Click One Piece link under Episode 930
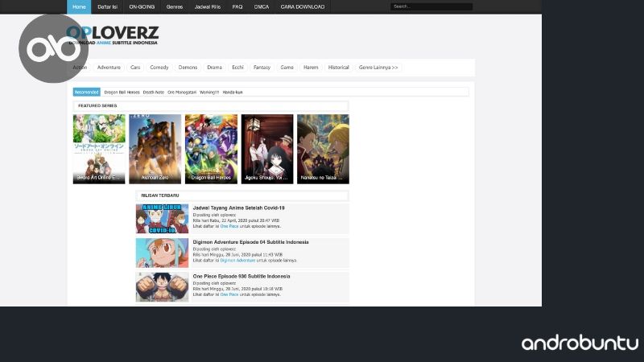Viewport: 644px width, 362px height. [x=229, y=294]
